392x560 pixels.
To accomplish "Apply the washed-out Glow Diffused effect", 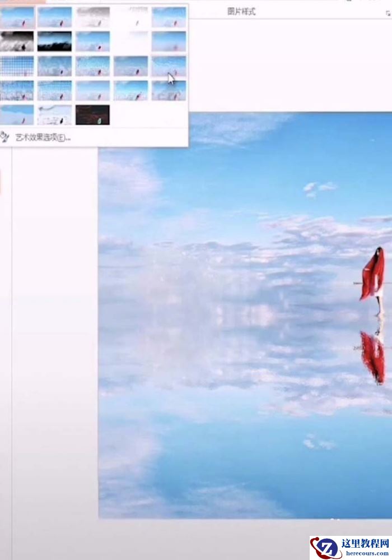I will click(130, 41).
